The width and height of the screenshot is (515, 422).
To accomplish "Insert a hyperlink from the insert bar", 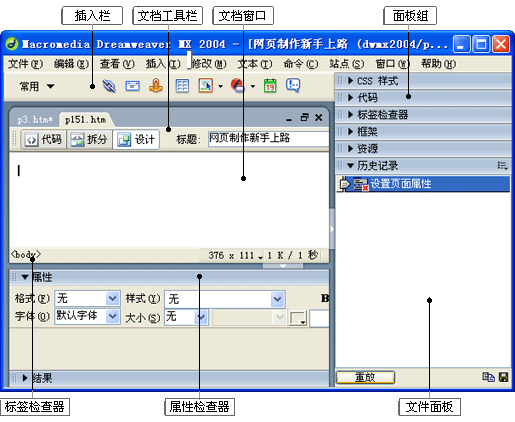I will 109,86.
